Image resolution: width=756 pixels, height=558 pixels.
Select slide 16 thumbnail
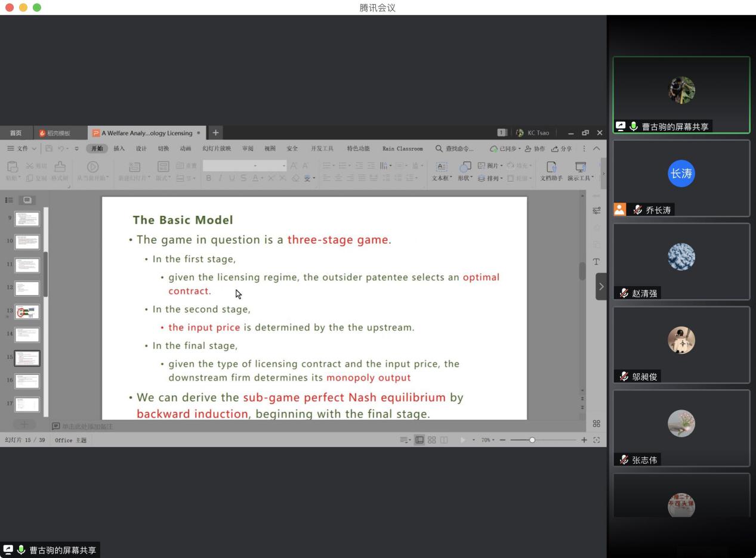click(x=27, y=381)
